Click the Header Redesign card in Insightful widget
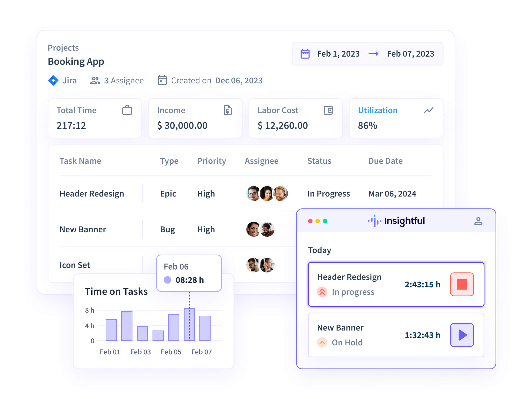 396,284
